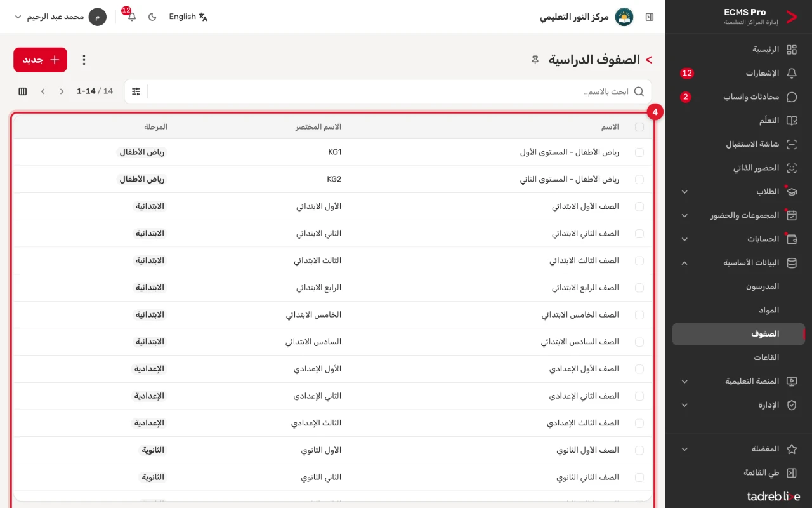
Task: Open the reception screen scan icon (شاشة الاستقبال)
Action: pyautogui.click(x=792, y=144)
